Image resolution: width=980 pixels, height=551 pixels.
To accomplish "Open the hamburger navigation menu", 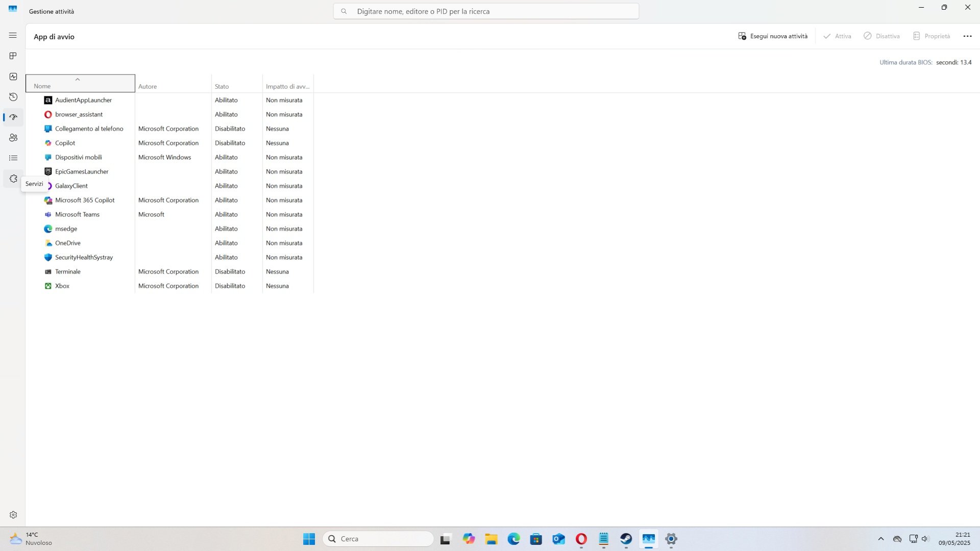I will 13,35.
